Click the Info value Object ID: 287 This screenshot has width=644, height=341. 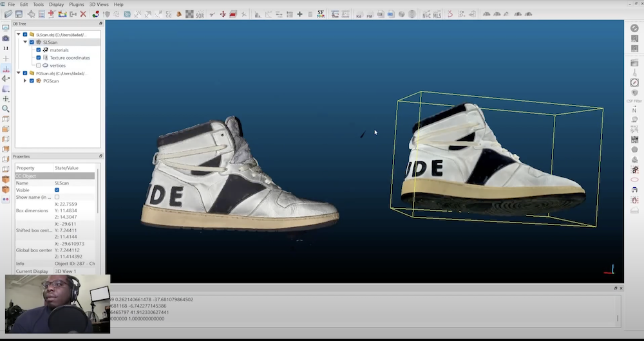pos(75,263)
